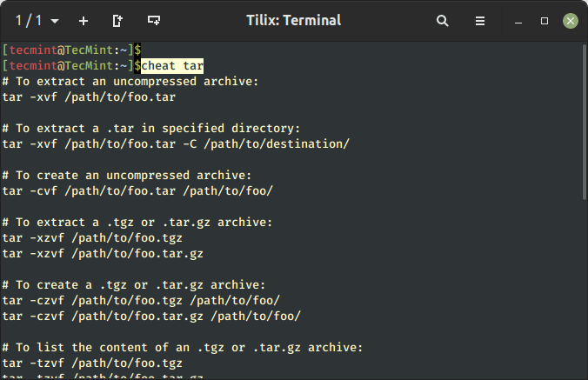Add terminal down icon in header bar
Image resolution: width=588 pixels, height=380 pixels.
coord(154,20)
